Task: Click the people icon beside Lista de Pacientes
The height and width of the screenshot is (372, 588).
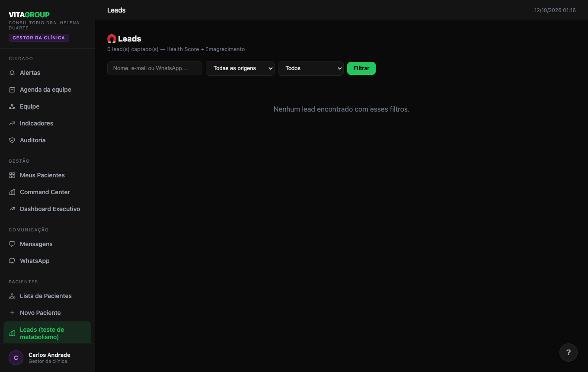Action: 12,296
